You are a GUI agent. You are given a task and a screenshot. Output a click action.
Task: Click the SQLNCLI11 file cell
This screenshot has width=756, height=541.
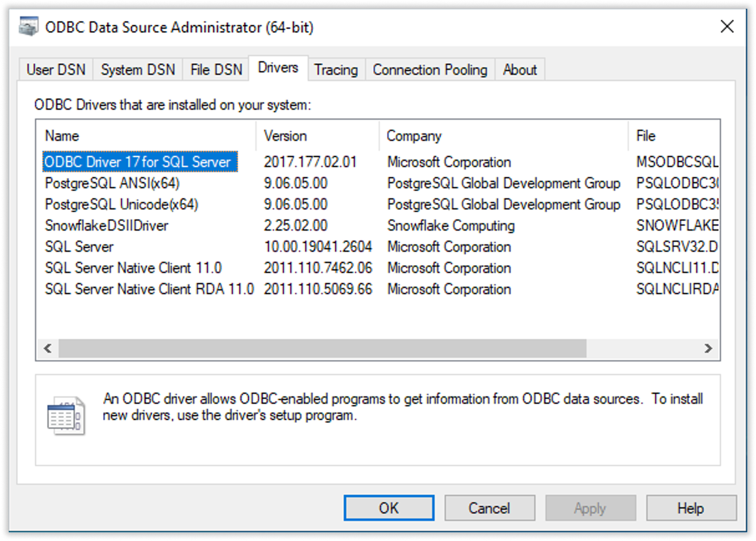click(678, 268)
